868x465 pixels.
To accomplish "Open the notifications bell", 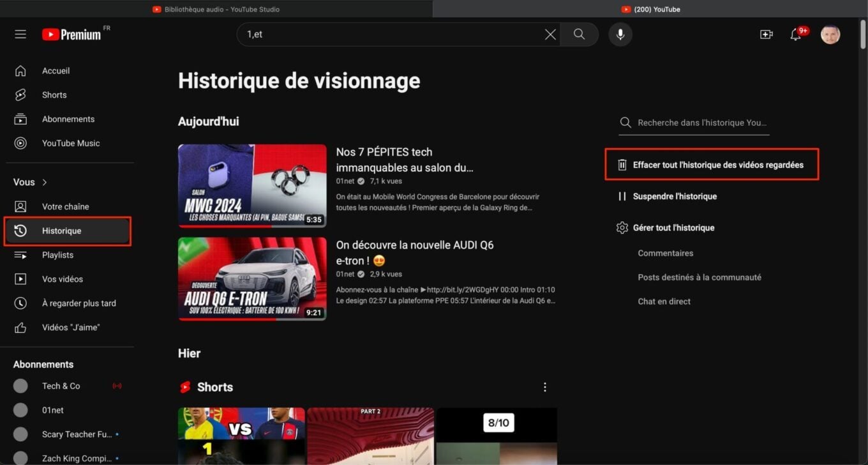I will (796, 34).
